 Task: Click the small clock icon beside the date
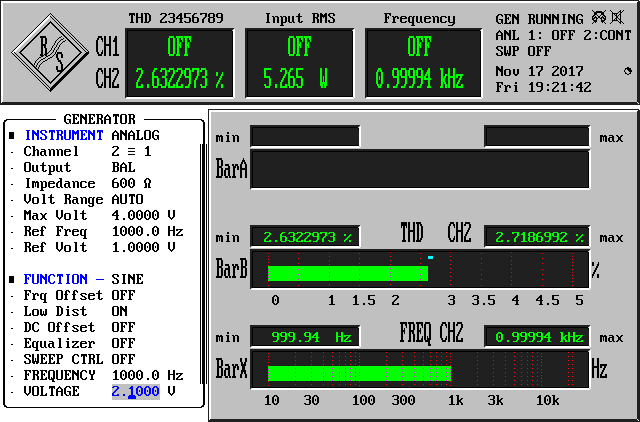pyautogui.click(x=627, y=71)
